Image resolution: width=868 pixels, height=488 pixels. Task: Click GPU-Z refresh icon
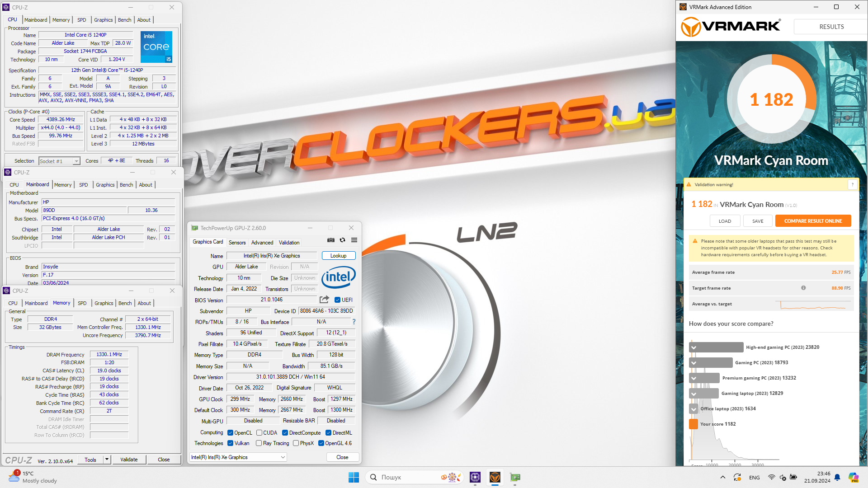tap(342, 240)
